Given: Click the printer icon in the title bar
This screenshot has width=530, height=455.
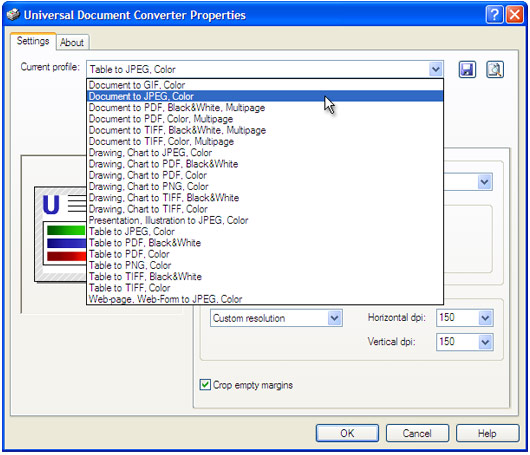Looking at the screenshot, I should point(14,15).
